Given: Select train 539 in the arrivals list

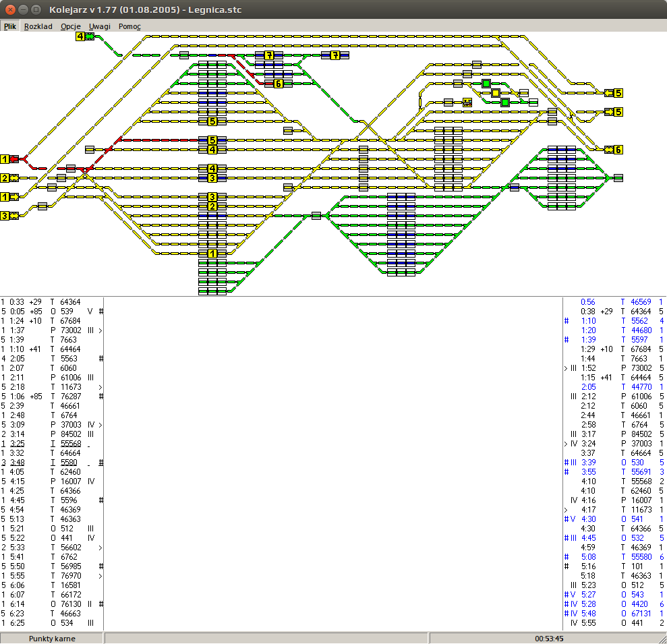Looking at the screenshot, I should 51,312.
